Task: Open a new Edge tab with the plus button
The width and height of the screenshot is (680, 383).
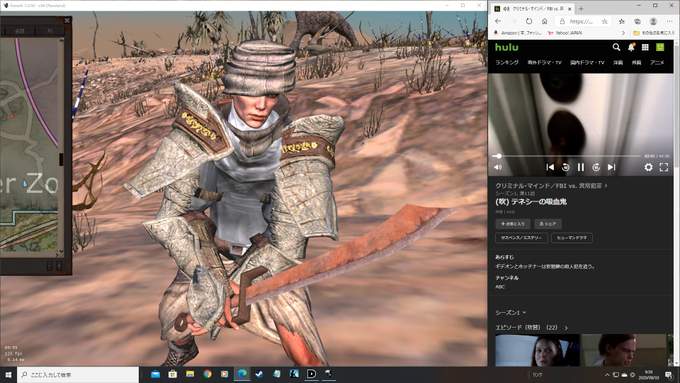Action: point(581,9)
